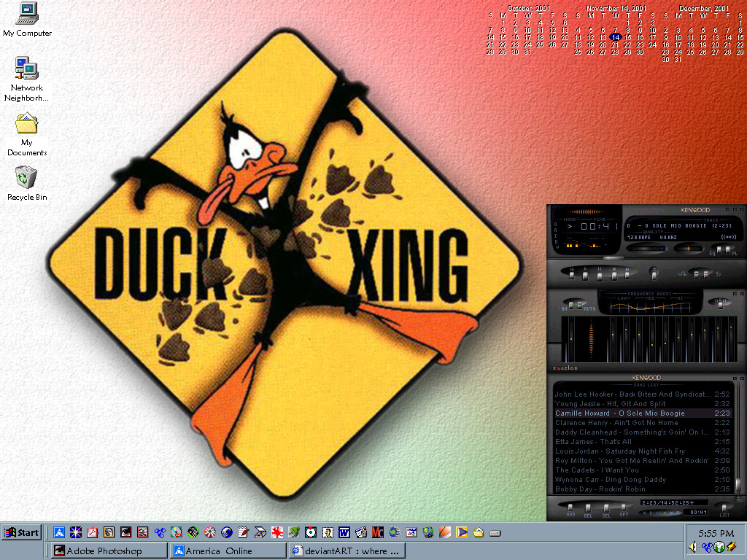Click the speaker volume icon in system tray
The height and width of the screenshot is (560, 747).
click(693, 547)
